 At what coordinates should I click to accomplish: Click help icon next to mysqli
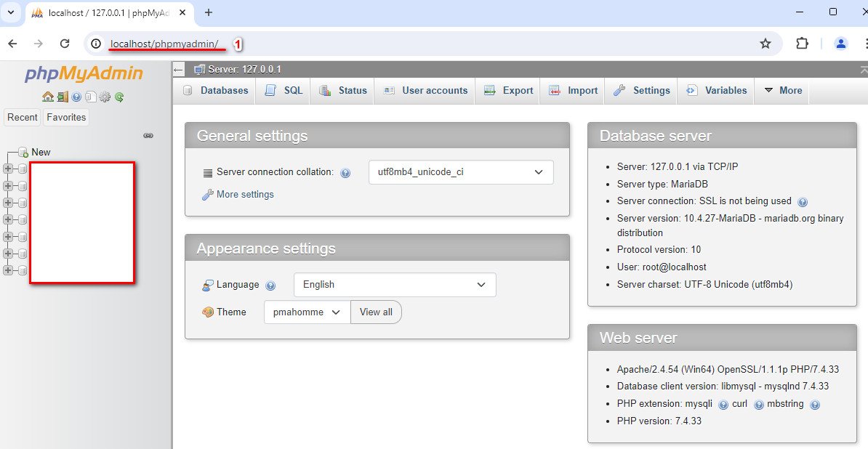pyautogui.click(x=723, y=405)
